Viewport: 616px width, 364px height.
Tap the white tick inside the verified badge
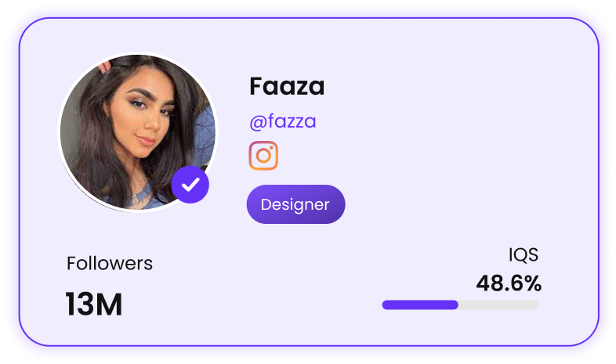[x=190, y=185]
